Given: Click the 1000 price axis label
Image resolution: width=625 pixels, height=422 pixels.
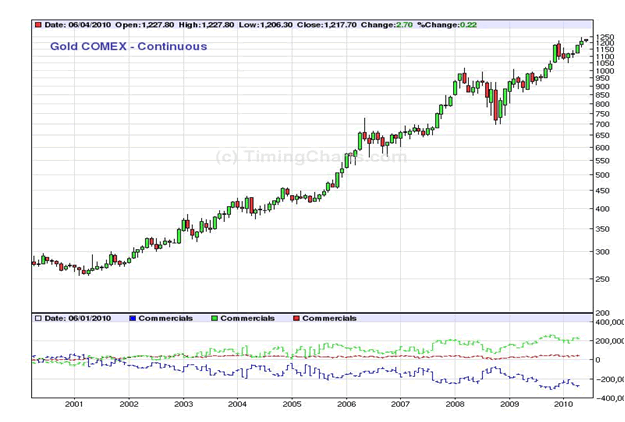Looking at the screenshot, I should [605, 71].
